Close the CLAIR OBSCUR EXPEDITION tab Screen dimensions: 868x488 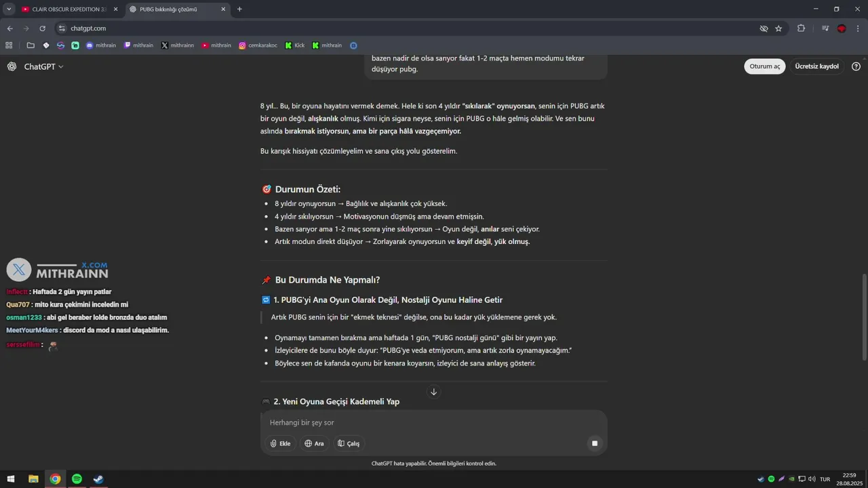(115, 9)
